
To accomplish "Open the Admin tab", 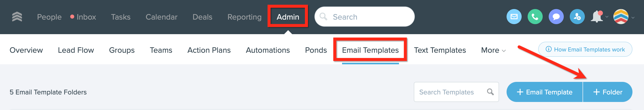I will pos(288,17).
